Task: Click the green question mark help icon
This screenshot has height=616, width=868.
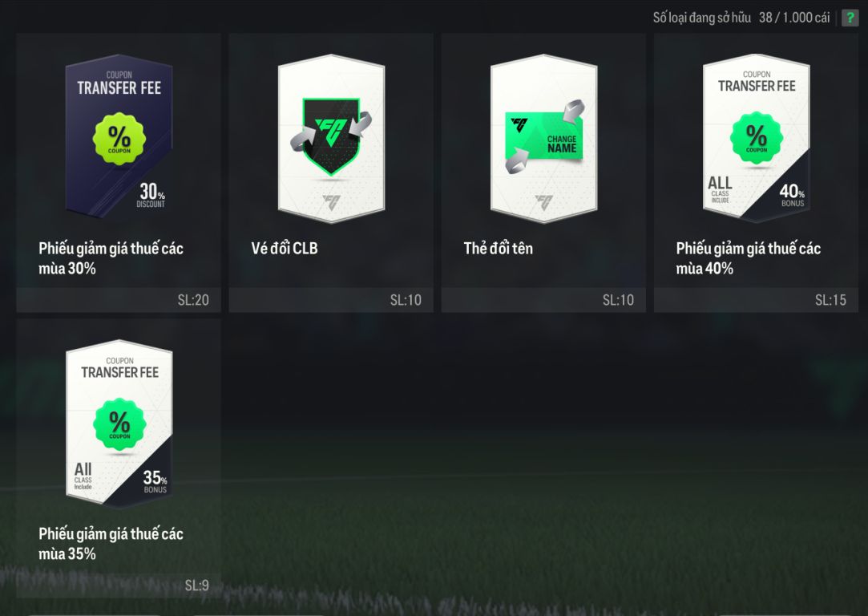Action: tap(850, 18)
